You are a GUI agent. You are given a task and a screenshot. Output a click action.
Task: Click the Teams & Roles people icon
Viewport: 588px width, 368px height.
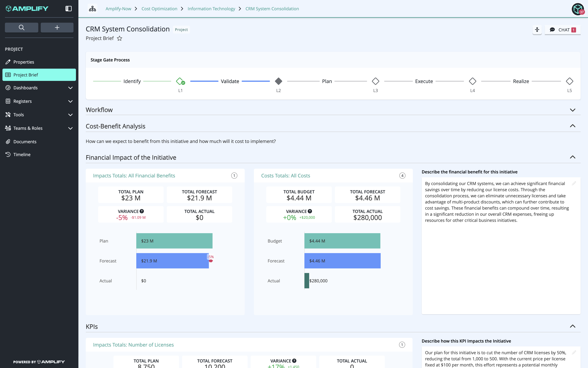pyautogui.click(x=8, y=128)
